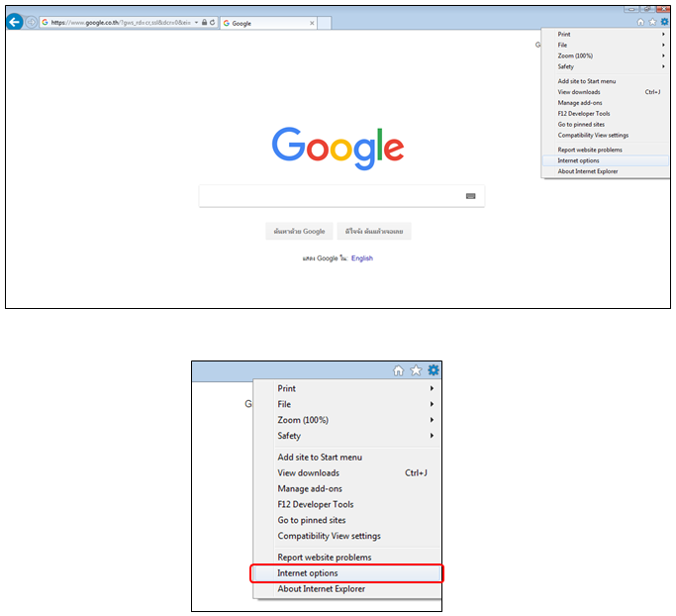This screenshot has width=676, height=616.
Task: Expand Zoom submenu arrow in small top-right menu
Action: click(663, 55)
